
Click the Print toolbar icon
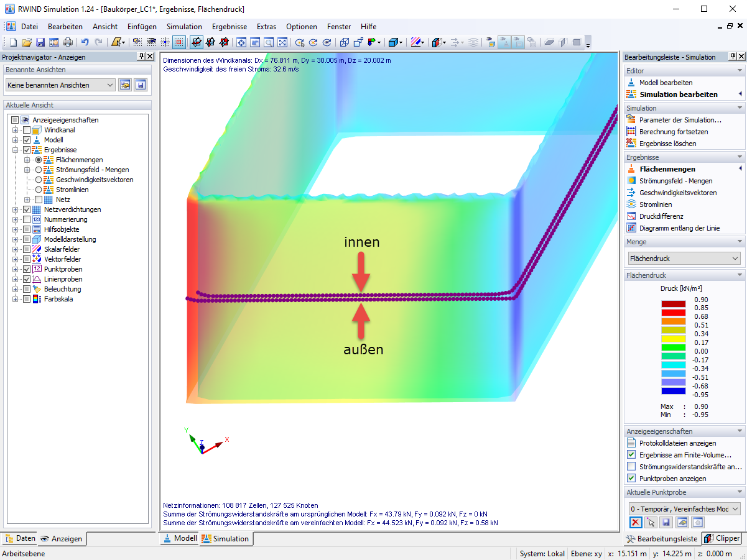[x=68, y=42]
